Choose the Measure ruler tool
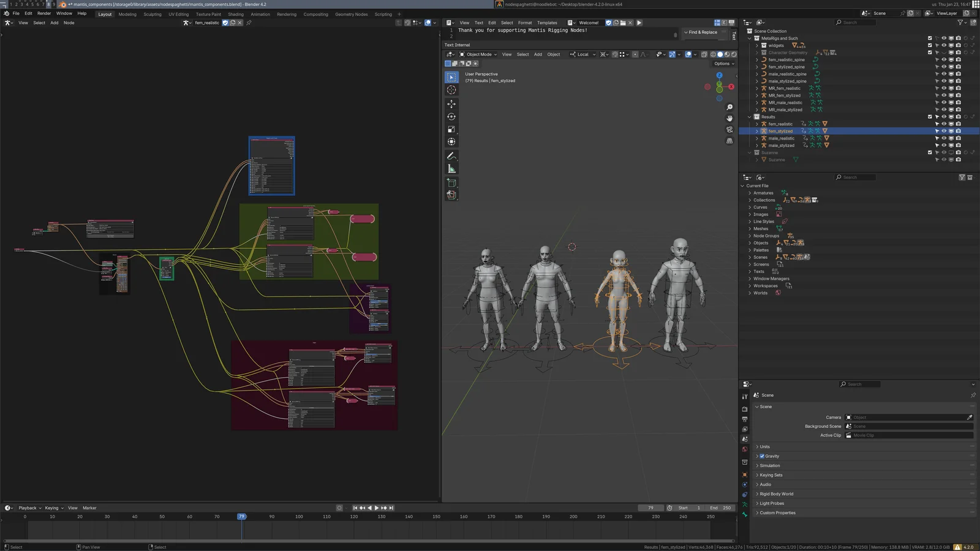The width and height of the screenshot is (980, 551). point(451,168)
